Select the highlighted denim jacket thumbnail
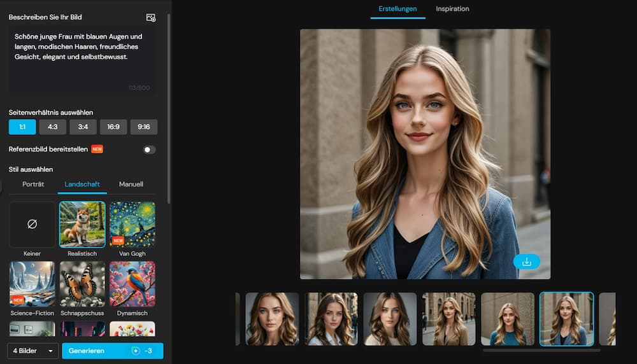 (x=567, y=319)
